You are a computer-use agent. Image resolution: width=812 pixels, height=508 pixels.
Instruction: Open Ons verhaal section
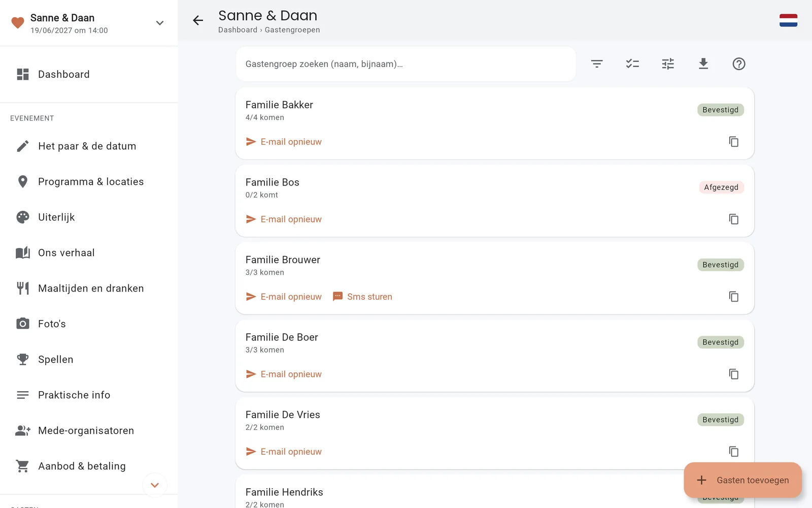coord(89,253)
